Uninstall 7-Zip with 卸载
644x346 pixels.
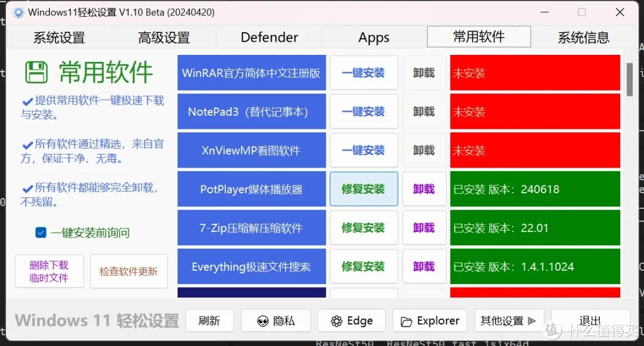pos(424,228)
